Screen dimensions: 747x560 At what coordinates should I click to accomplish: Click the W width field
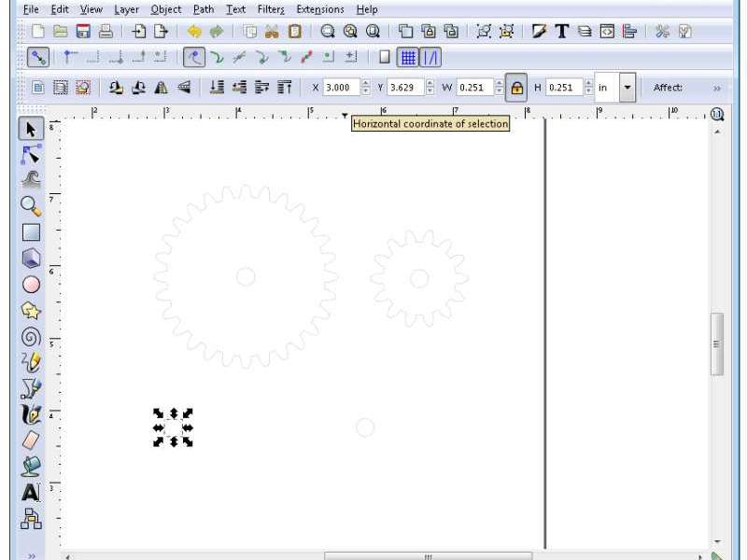pos(475,88)
